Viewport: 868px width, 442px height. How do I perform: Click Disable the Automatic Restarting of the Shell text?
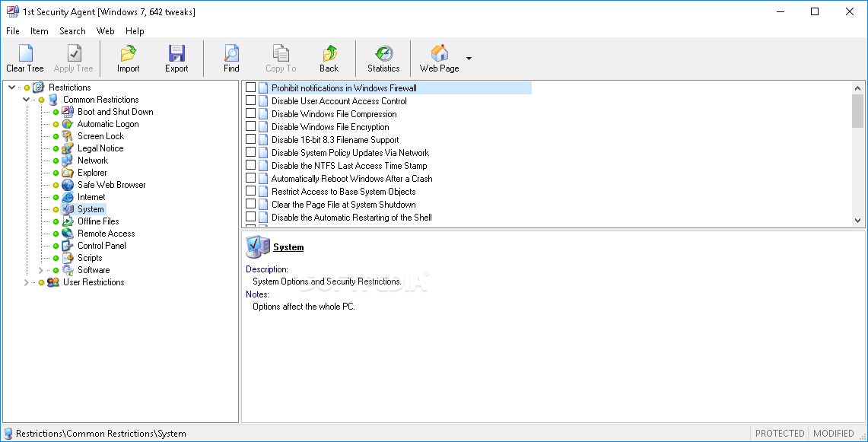pyautogui.click(x=351, y=217)
